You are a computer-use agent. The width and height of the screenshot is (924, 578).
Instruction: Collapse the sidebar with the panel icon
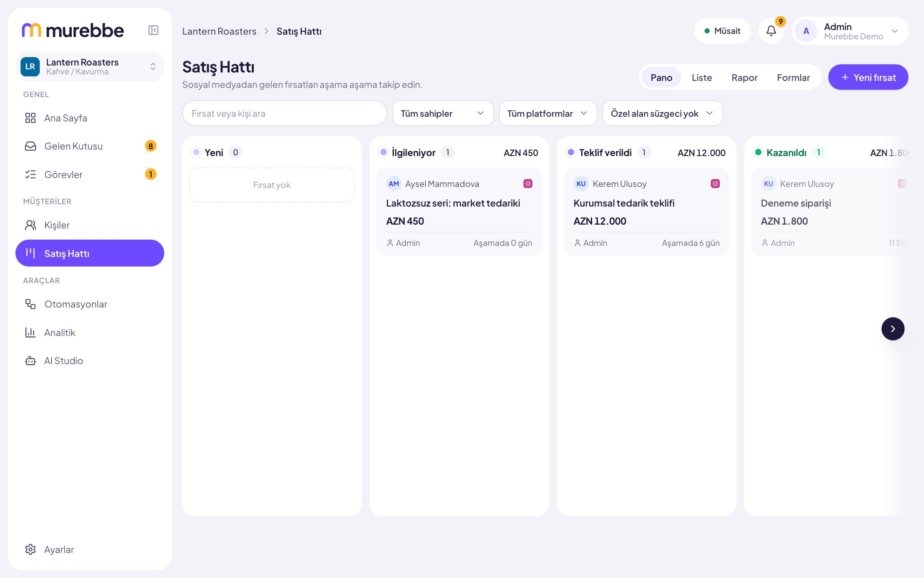[153, 30]
